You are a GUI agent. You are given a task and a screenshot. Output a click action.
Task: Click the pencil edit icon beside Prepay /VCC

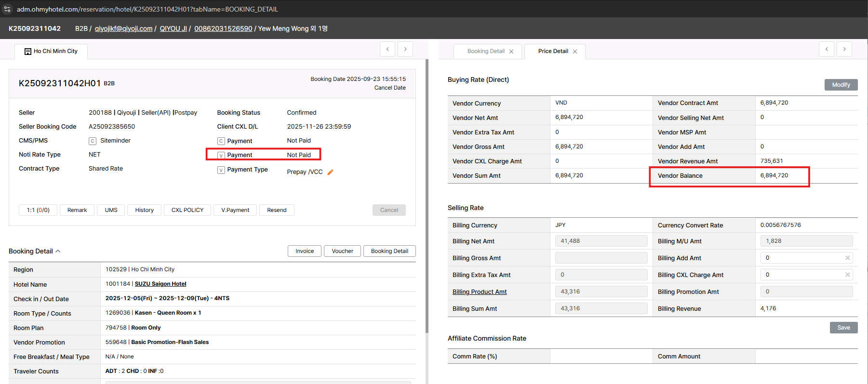330,172
